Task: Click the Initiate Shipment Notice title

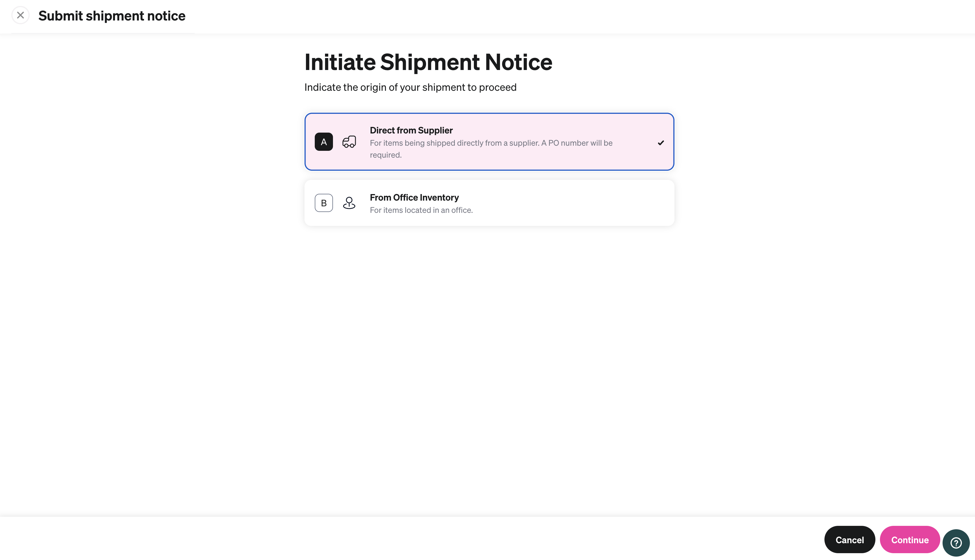Action: pos(428,62)
